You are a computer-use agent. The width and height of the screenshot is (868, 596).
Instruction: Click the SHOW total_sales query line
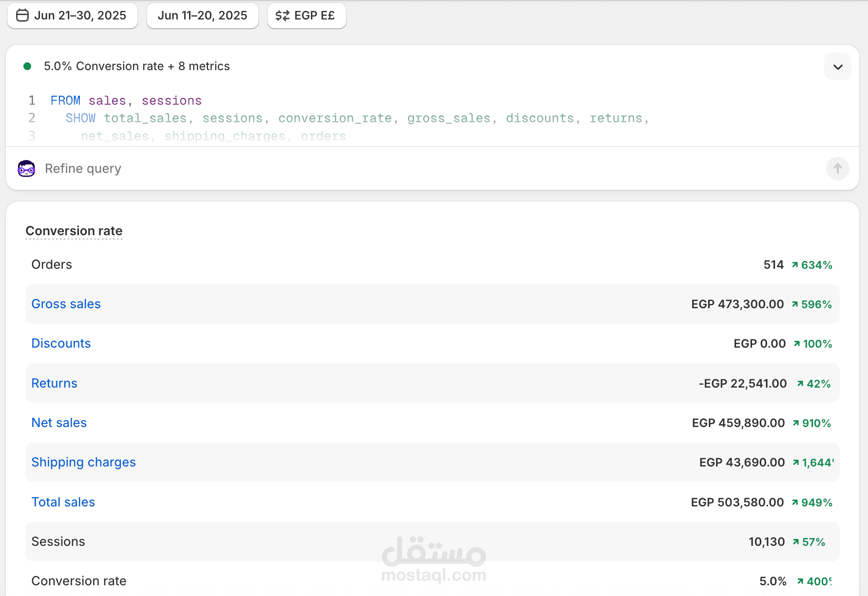(x=357, y=118)
